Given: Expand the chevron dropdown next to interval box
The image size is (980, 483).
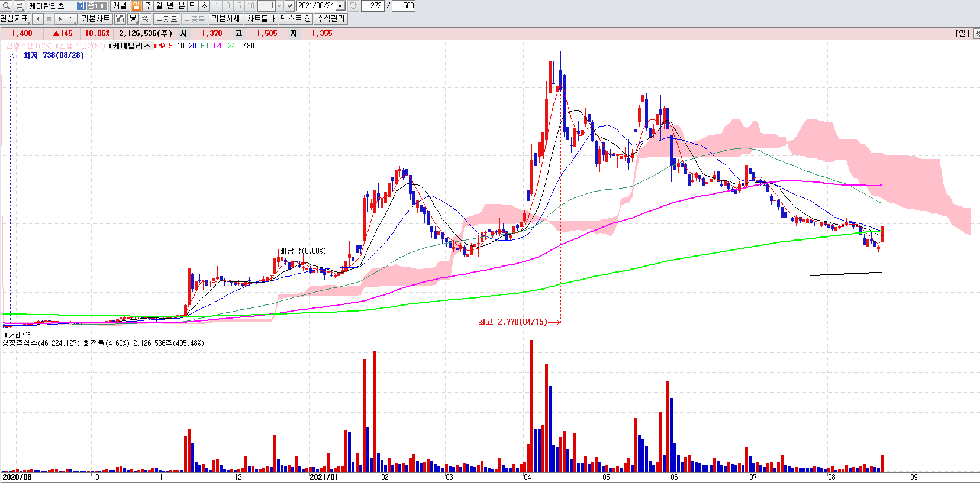Looking at the screenshot, I should pos(290,6).
